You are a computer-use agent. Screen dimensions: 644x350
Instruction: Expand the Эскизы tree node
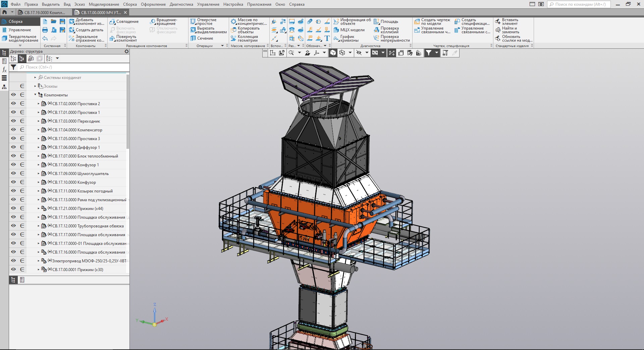(x=35, y=86)
